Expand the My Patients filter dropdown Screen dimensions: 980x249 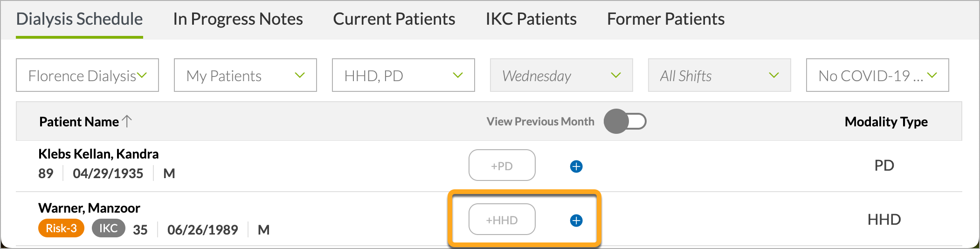pyautogui.click(x=245, y=75)
